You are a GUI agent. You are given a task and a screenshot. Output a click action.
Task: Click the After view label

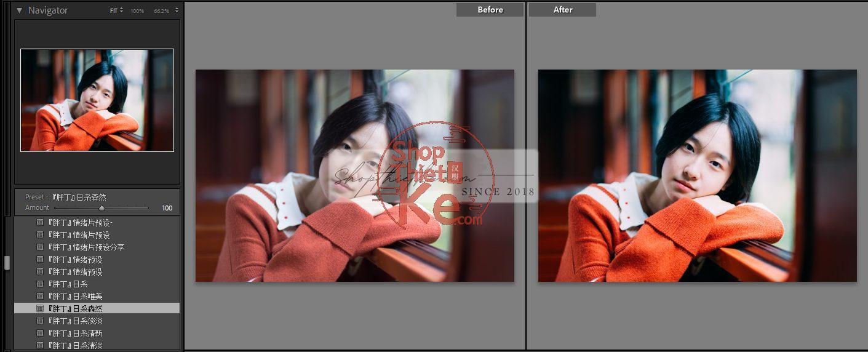pyautogui.click(x=562, y=10)
